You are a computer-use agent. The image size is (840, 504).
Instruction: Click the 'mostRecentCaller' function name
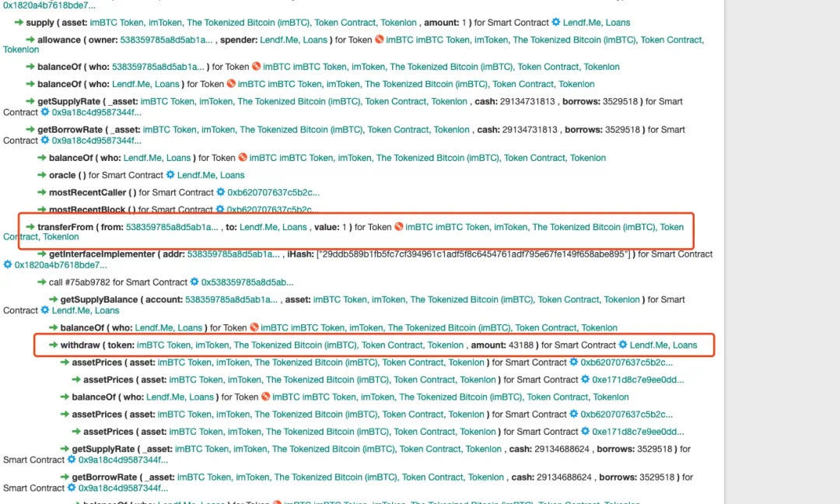(88, 192)
